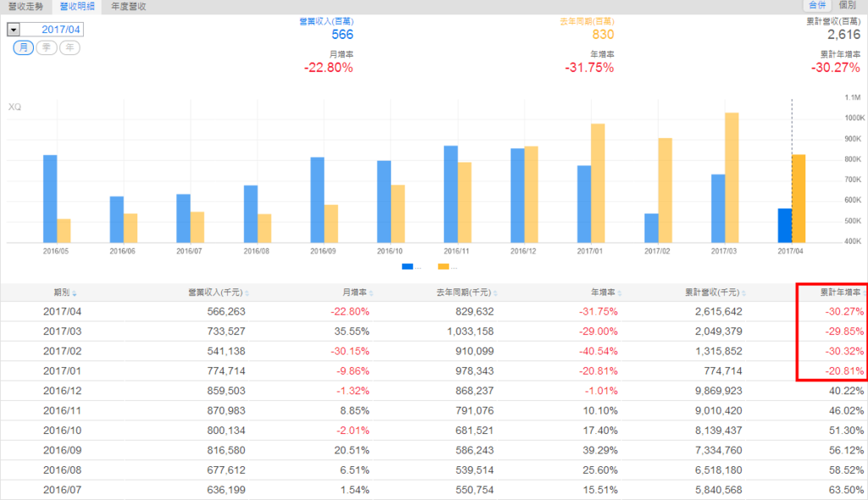This screenshot has width=868, height=500.
Task: Sort table by the 期別 column header
Action: tap(61, 292)
